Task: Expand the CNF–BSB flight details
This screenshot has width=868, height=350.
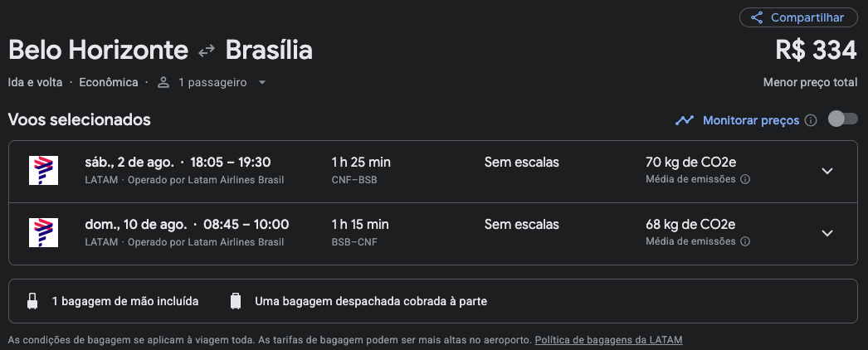Action: (x=827, y=171)
